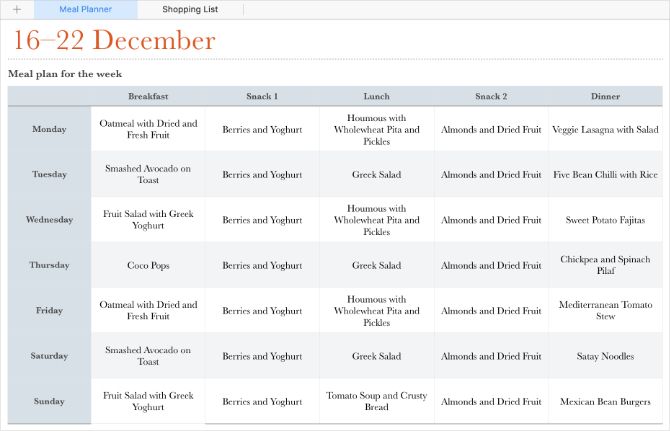Select the Breakfast column header
Viewport: 670px width, 431px height.
(148, 96)
